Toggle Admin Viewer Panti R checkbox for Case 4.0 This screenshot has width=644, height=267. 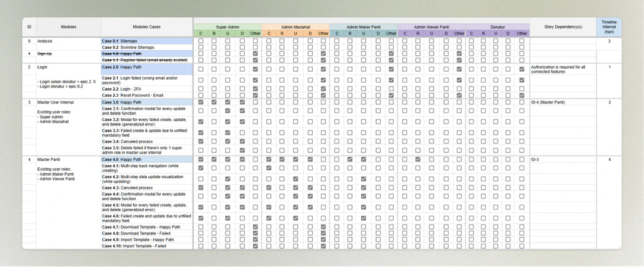point(418,159)
